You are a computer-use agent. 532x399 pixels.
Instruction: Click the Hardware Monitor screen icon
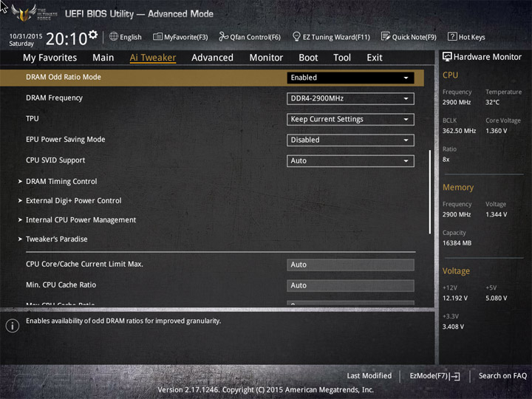point(447,57)
